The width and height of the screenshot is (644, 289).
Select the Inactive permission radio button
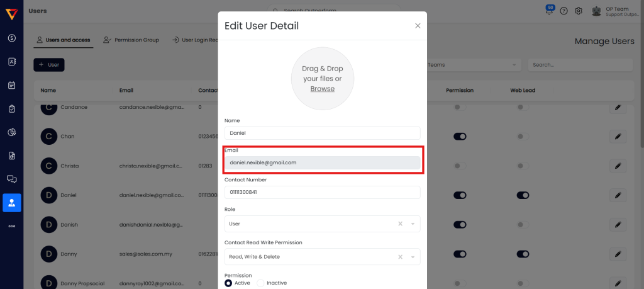point(261,283)
